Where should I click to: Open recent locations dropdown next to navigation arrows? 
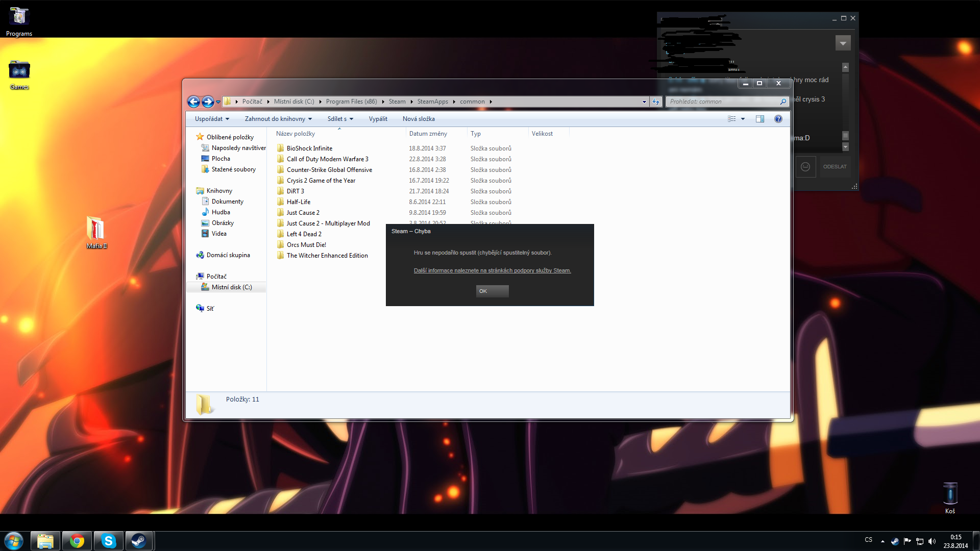tap(218, 102)
